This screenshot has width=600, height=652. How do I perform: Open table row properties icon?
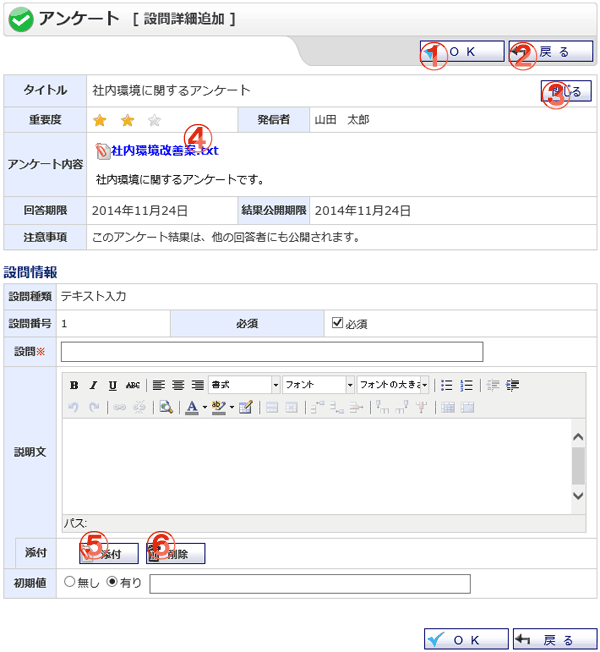click(x=272, y=407)
